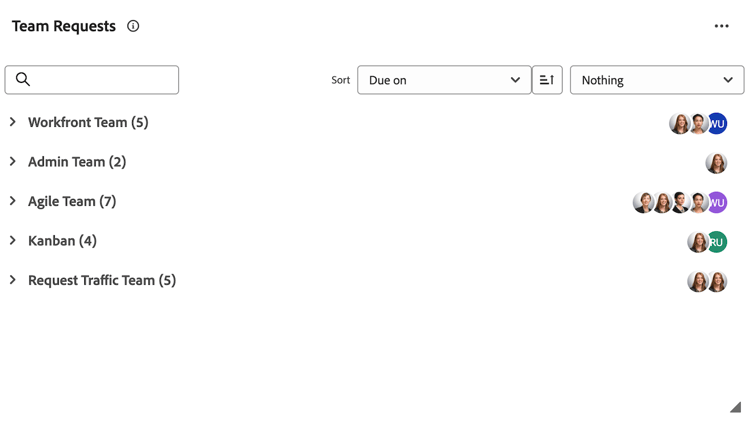The height and width of the screenshot is (423, 750).
Task: Click the resize handle at bottom corner
Action: click(x=735, y=407)
